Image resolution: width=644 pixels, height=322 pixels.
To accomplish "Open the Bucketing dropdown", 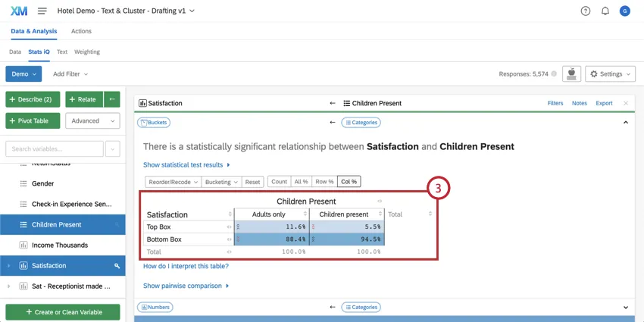I will coord(222,182).
